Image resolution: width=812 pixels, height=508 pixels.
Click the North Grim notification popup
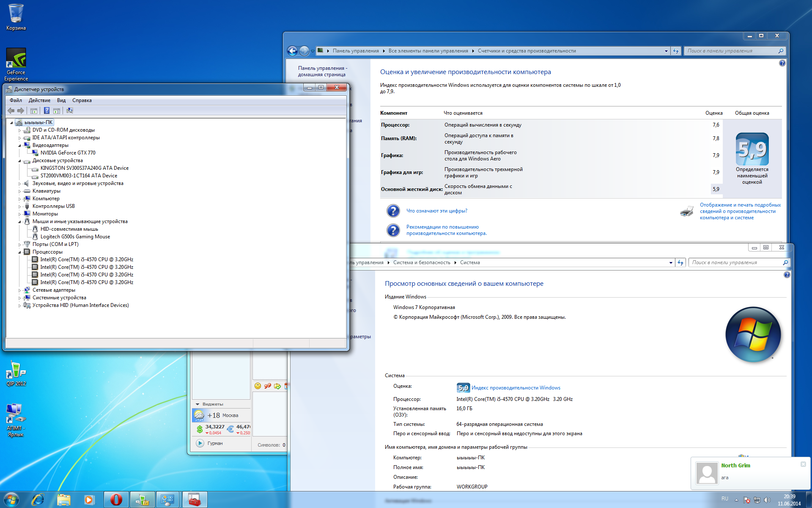pyautogui.click(x=751, y=473)
